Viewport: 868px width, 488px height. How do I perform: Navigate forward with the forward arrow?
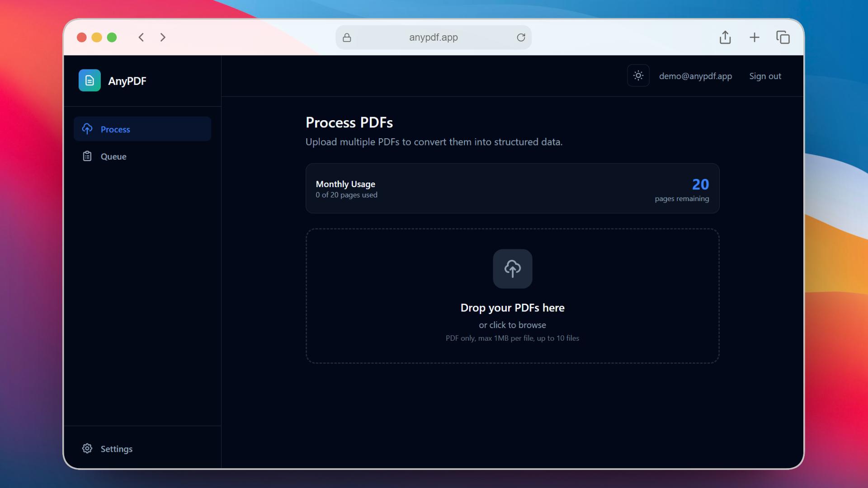pyautogui.click(x=163, y=38)
